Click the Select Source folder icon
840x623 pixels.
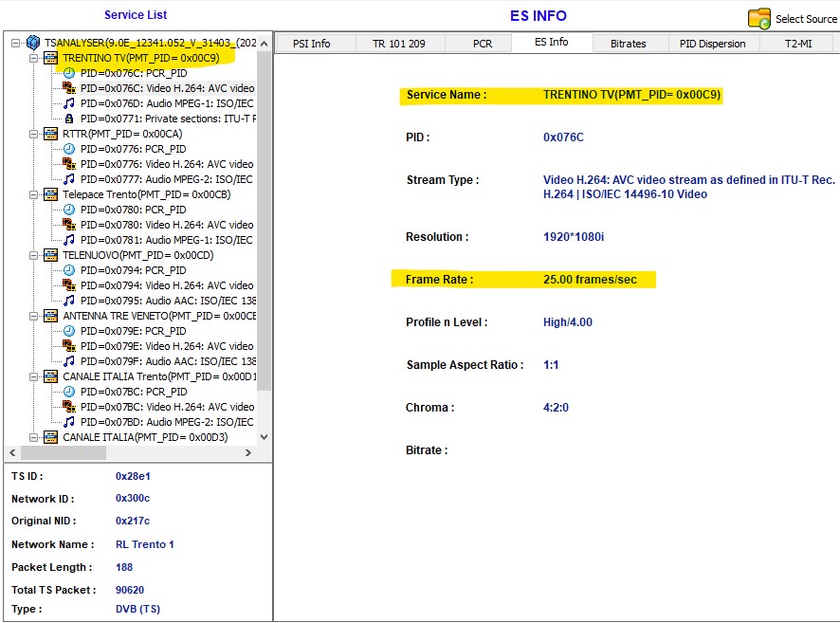[x=759, y=19]
